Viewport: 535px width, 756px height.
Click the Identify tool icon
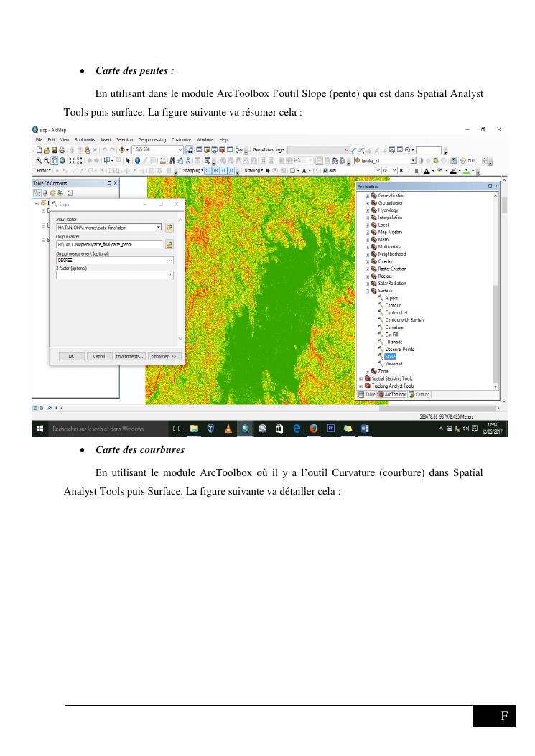(137, 161)
